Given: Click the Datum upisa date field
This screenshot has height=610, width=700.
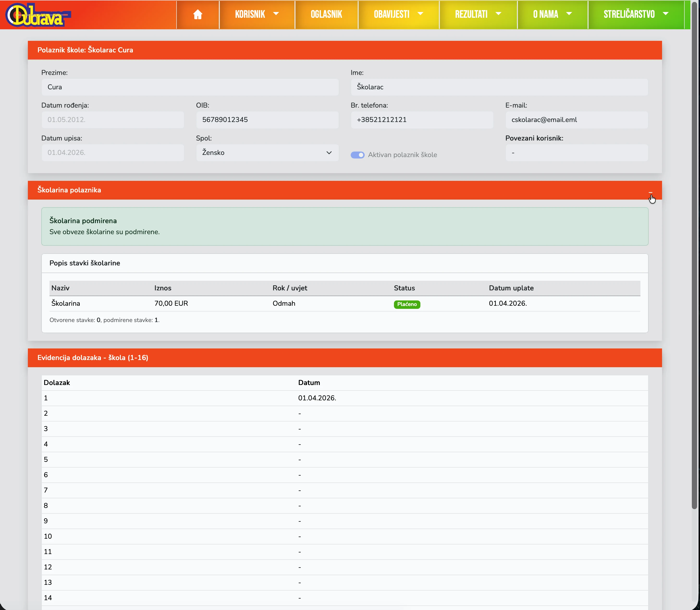Looking at the screenshot, I should (x=112, y=152).
